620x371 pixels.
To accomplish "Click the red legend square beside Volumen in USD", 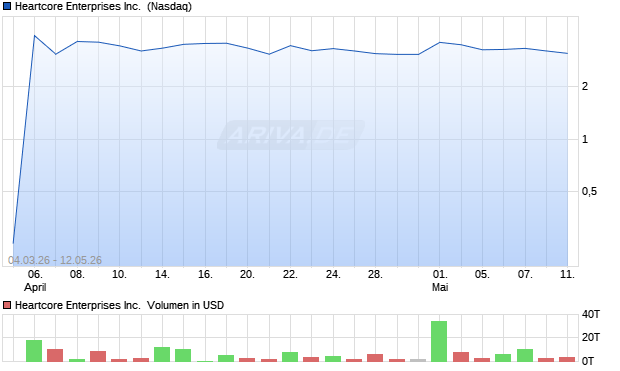I will pyautogui.click(x=7, y=305).
